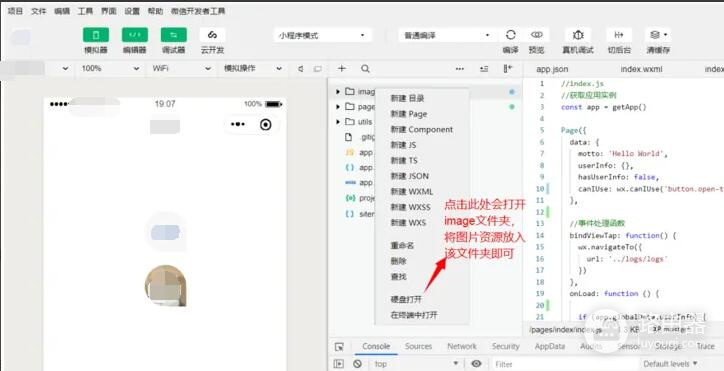724x371 pixels.
Task: Open the 设置 menu
Action: [x=132, y=11]
